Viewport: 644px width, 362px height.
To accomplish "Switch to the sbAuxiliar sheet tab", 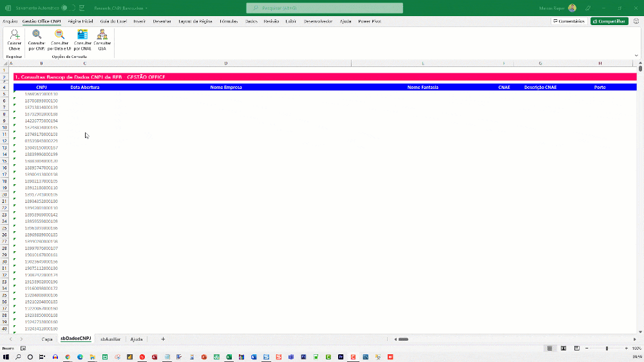I will coord(110,339).
